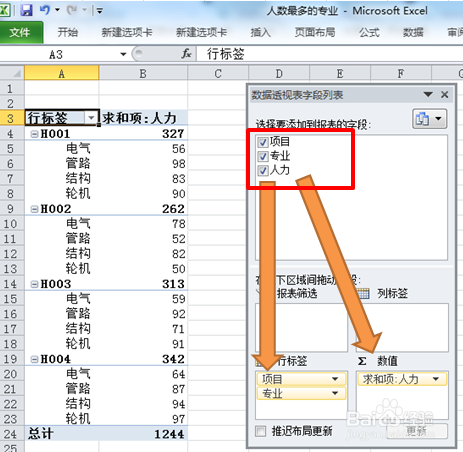
Task: Open the 求和项:人力 values field dropdown
Action: click(x=435, y=379)
